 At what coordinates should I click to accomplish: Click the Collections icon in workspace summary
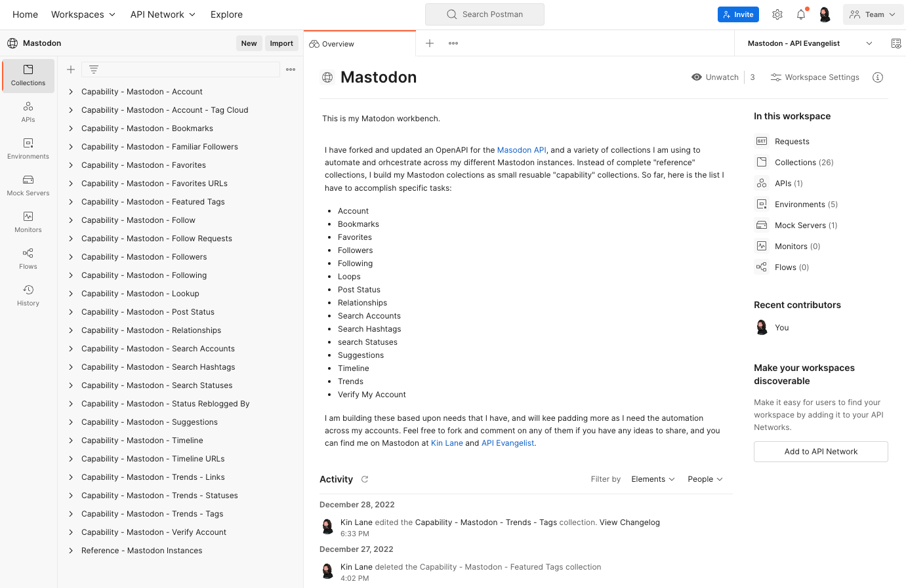tap(762, 162)
